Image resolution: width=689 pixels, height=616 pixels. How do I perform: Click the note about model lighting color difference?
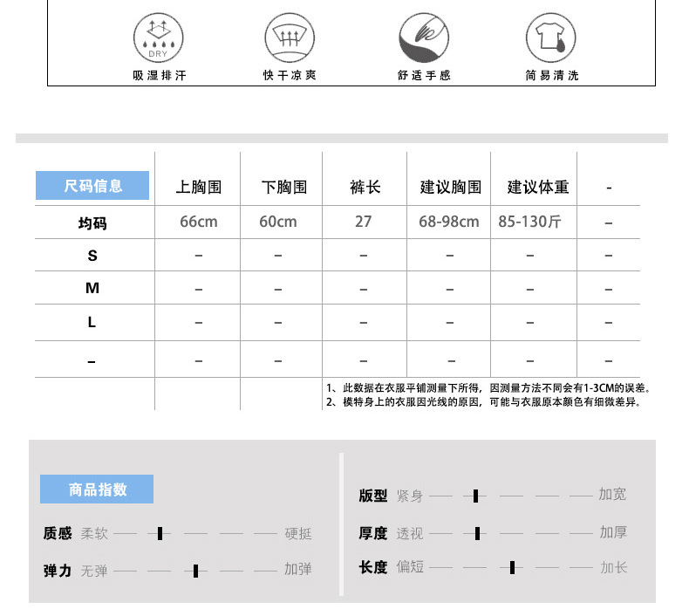click(x=483, y=402)
